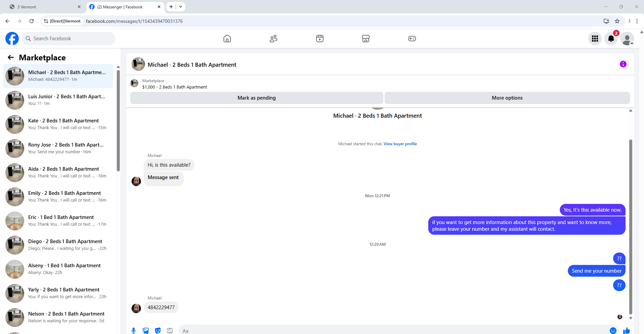The width and height of the screenshot is (644, 334).
Task: Close the Messenger Facebook tab
Action: tap(159, 7)
